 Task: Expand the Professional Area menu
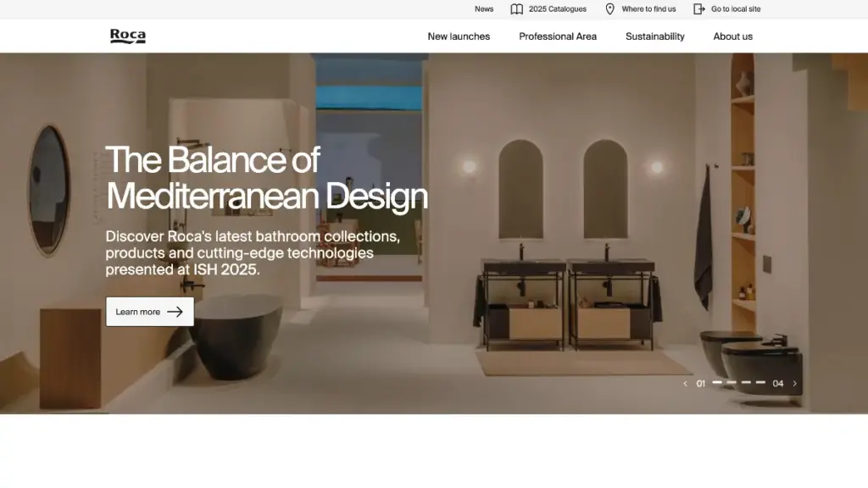click(x=558, y=36)
